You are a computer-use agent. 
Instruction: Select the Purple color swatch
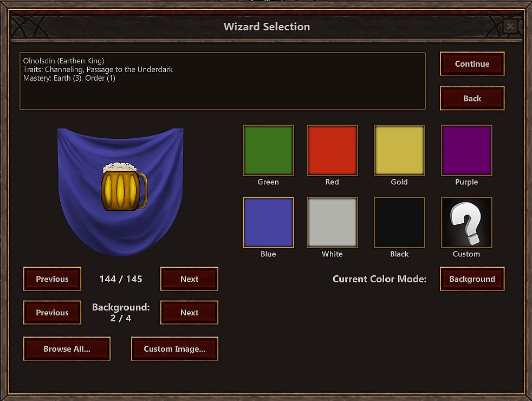(x=466, y=150)
